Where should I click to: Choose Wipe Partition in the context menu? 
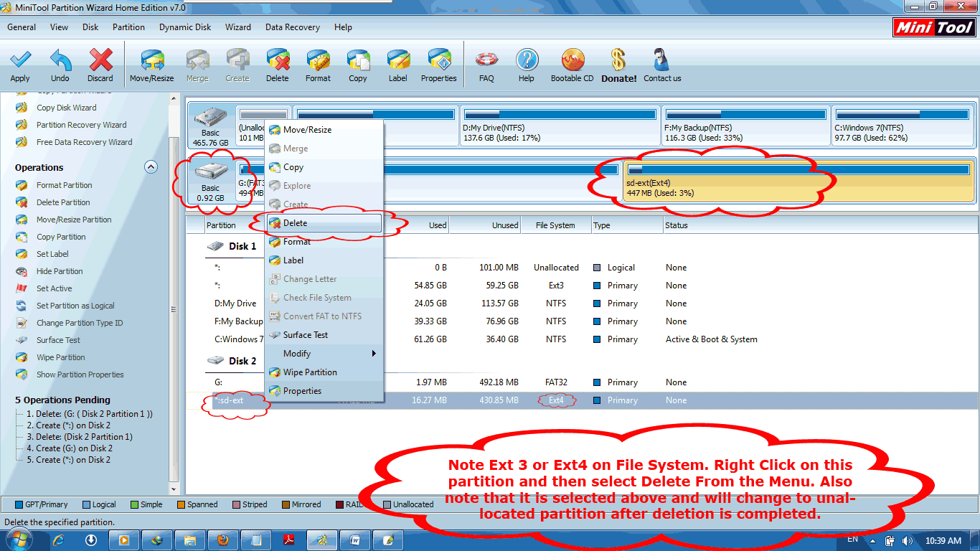[324, 372]
